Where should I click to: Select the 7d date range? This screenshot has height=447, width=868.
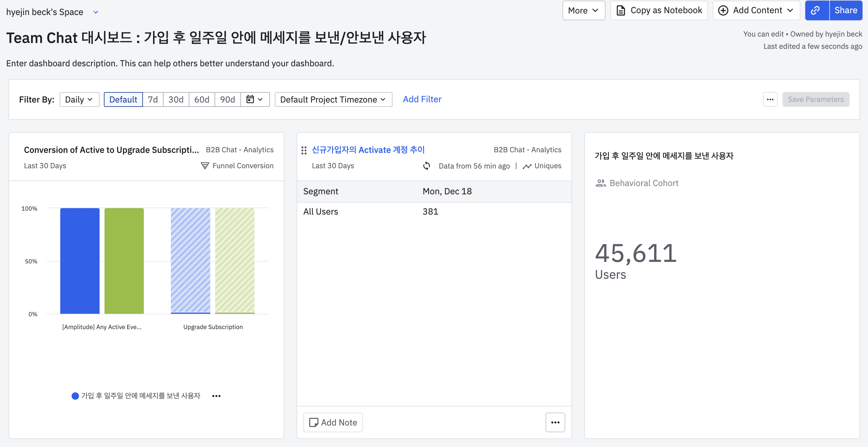[153, 99]
